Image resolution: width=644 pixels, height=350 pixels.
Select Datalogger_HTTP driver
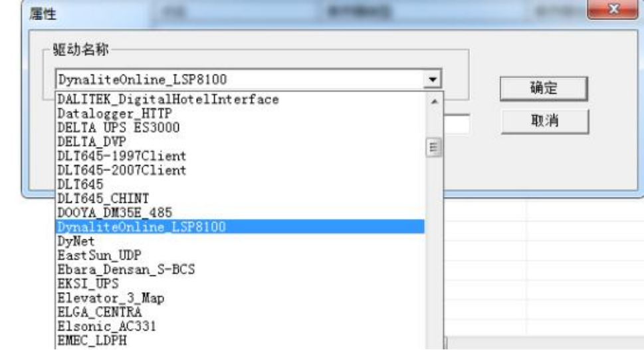point(241,113)
